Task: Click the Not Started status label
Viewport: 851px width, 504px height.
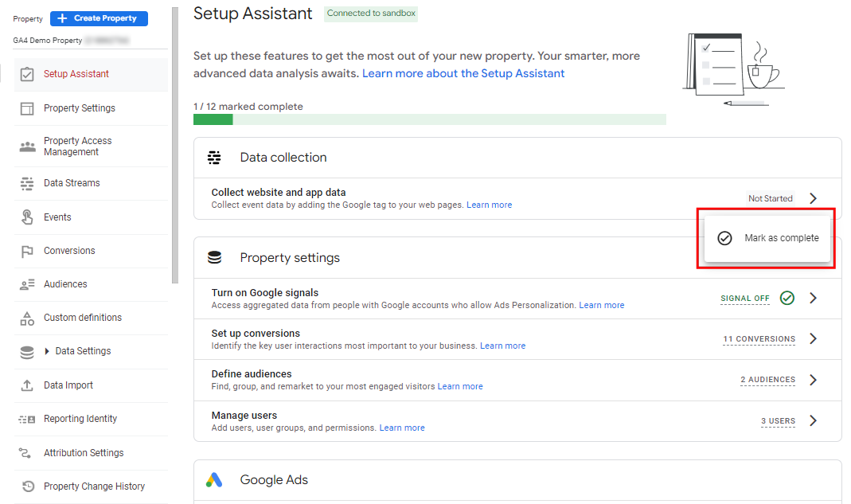Action: click(x=770, y=199)
